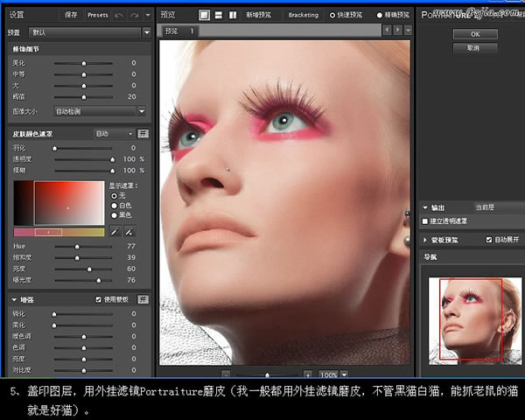The width and height of the screenshot is (525, 420).
Task: Open the 图像大小 自动检测 dropdown
Action: (100, 111)
